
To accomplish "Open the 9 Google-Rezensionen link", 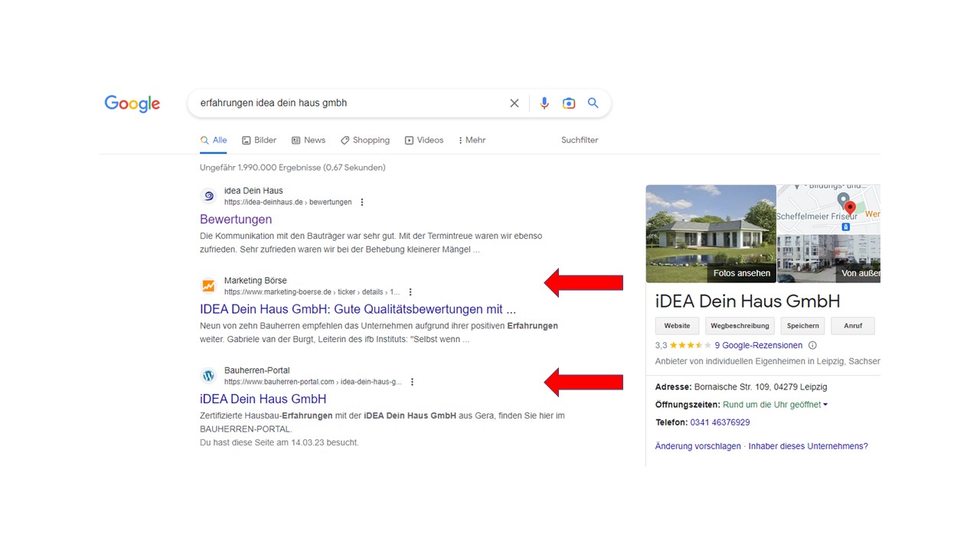I will [759, 345].
